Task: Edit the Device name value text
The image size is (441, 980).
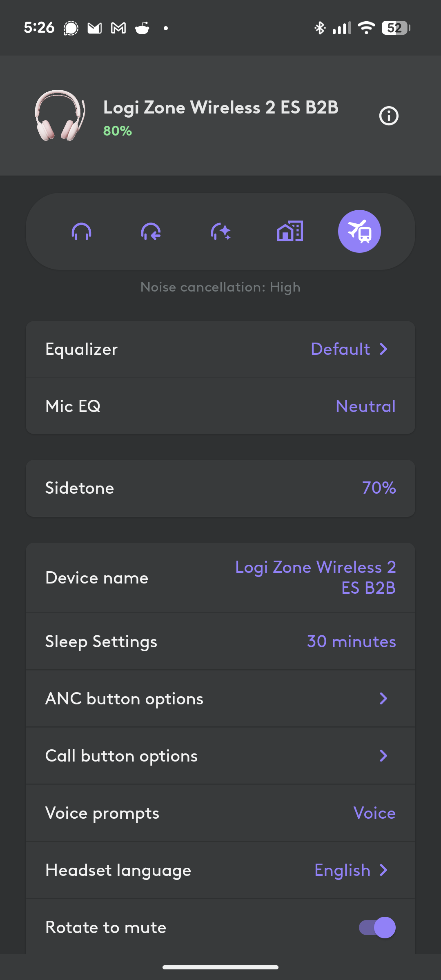Action: click(x=315, y=577)
